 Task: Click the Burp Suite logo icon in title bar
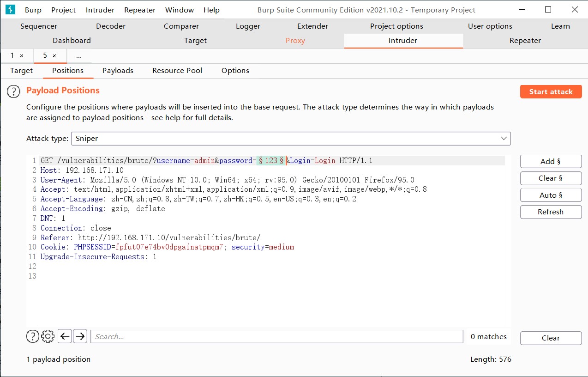10,9
